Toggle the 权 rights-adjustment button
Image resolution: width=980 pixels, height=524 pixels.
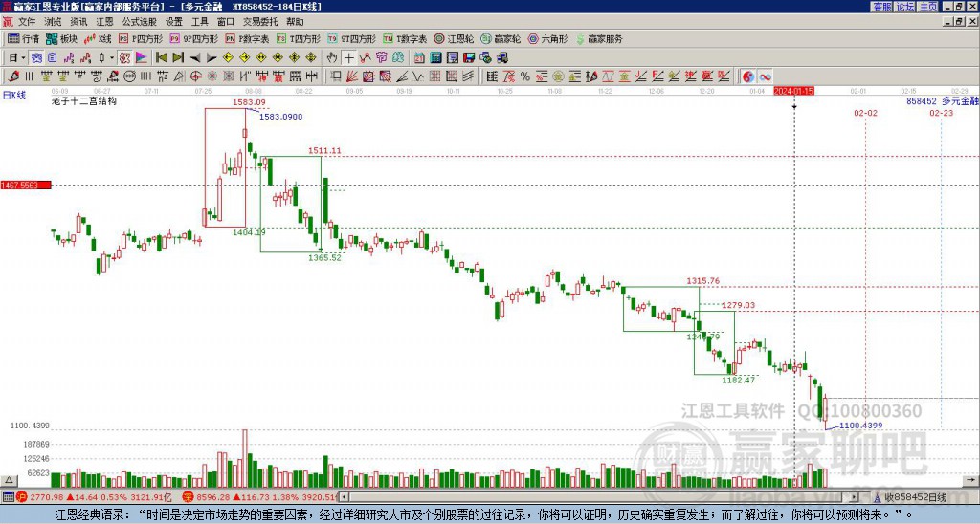click(x=124, y=58)
